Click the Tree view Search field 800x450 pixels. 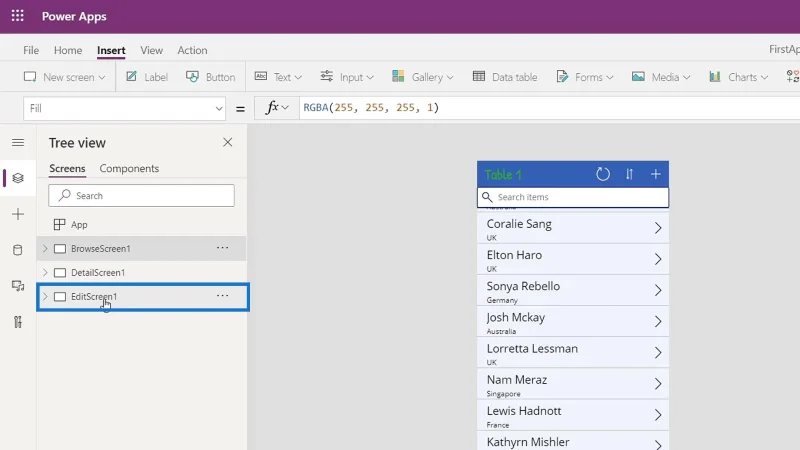(x=141, y=195)
